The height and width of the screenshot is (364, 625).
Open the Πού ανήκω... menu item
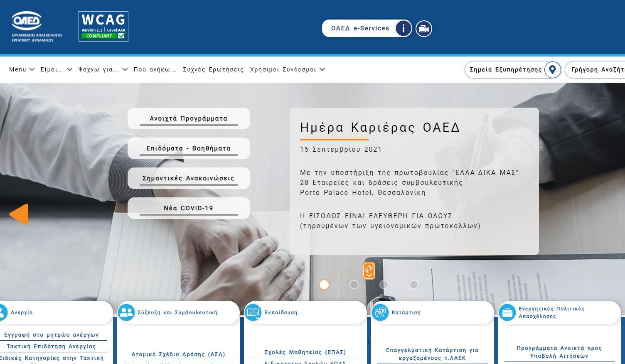(155, 69)
